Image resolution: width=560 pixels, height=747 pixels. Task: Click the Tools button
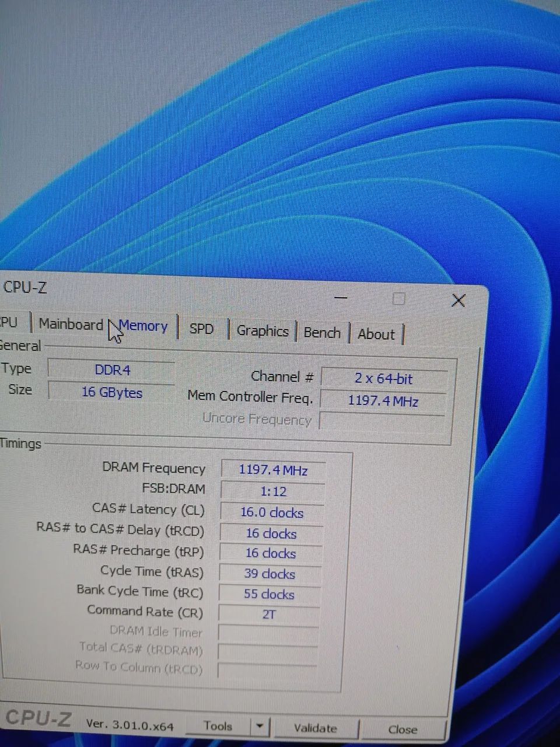pyautogui.click(x=218, y=726)
